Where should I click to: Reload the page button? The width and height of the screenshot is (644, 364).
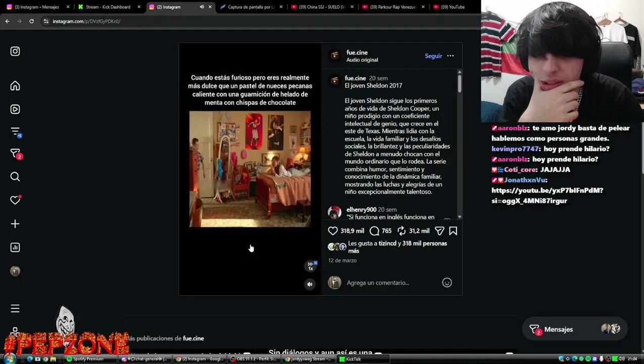(31, 21)
